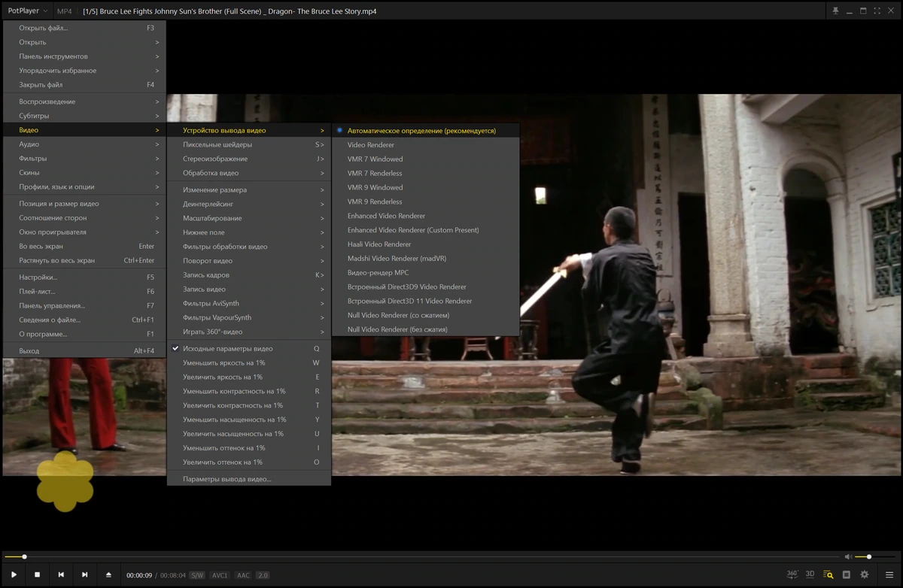
Task: Click Увеличить яркость на 1%
Action: tap(248, 377)
